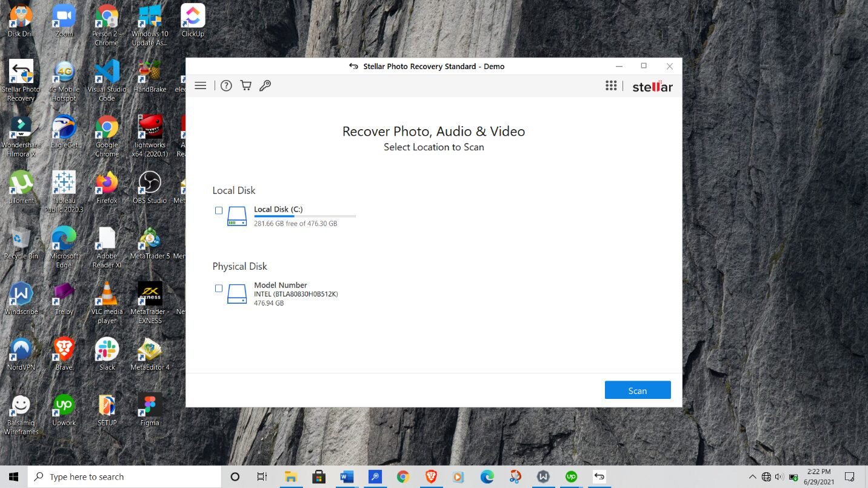
Task: Open the shopping cart buy icon
Action: tap(245, 86)
